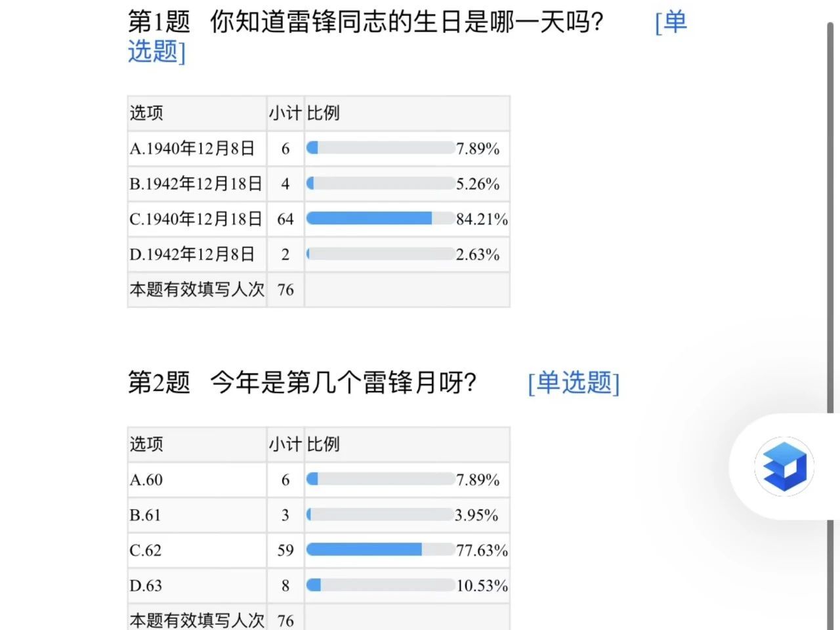Click the 10.53% bar for option D.63

coord(380,585)
